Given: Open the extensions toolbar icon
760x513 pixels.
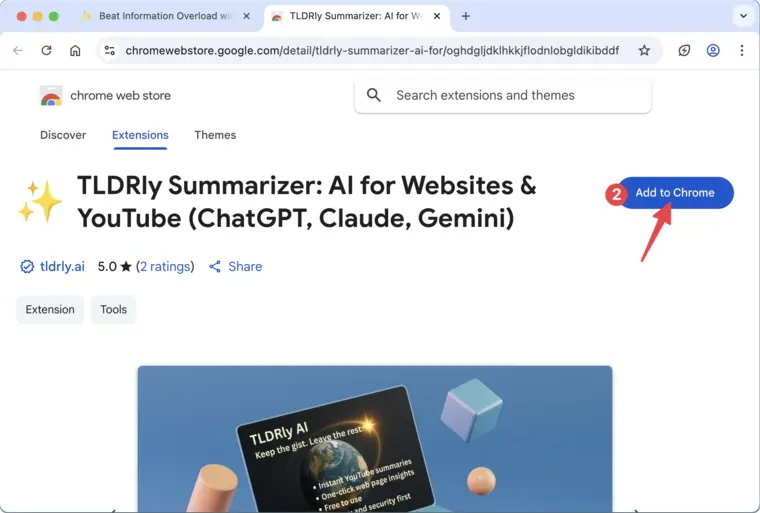Looking at the screenshot, I should click(x=684, y=50).
